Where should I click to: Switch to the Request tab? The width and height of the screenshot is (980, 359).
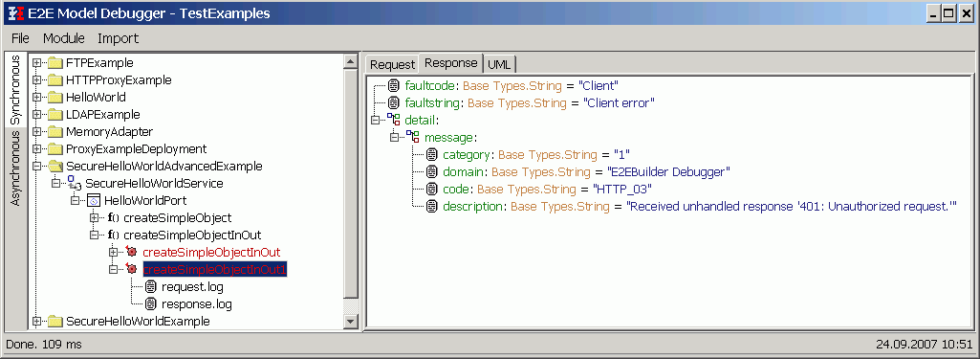click(392, 64)
